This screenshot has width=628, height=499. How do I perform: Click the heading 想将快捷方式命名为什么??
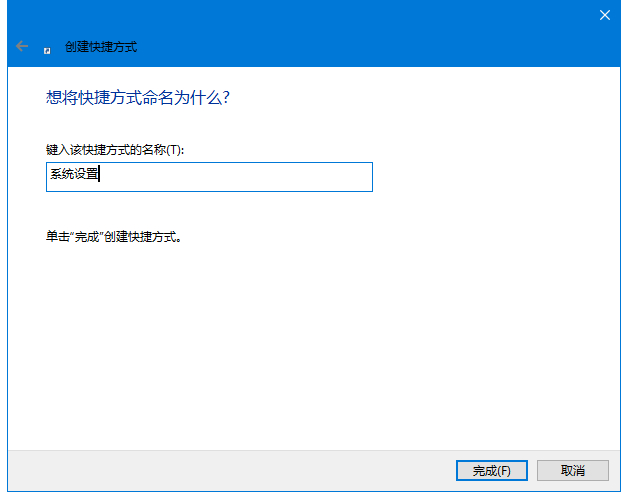(x=140, y=98)
